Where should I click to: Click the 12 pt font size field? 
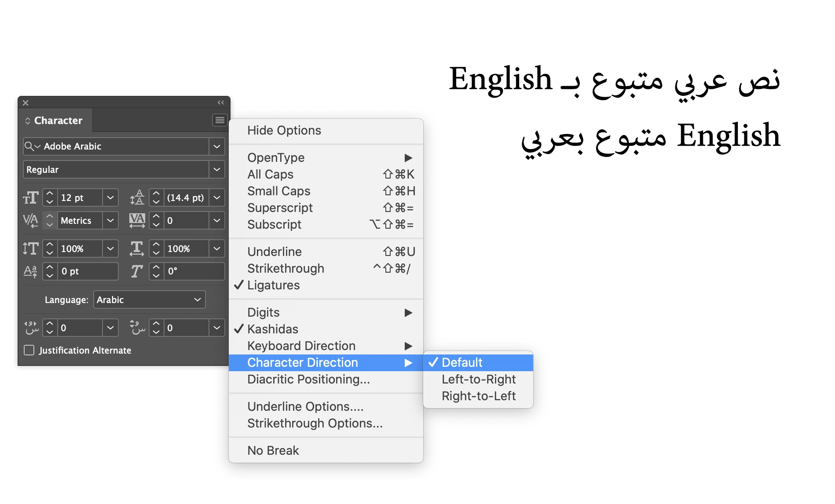(x=80, y=198)
